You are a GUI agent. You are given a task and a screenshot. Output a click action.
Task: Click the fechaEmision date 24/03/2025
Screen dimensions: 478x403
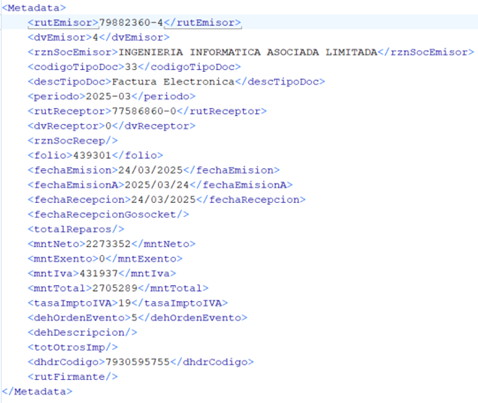pyautogui.click(x=151, y=170)
